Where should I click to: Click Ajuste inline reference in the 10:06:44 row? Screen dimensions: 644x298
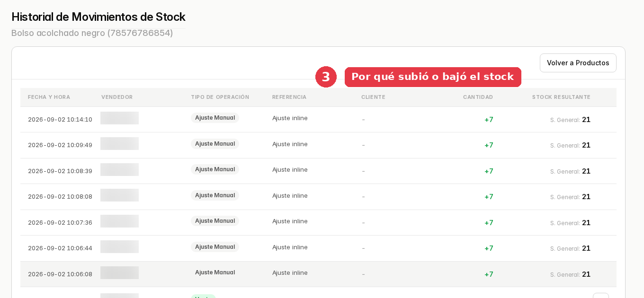290,247
